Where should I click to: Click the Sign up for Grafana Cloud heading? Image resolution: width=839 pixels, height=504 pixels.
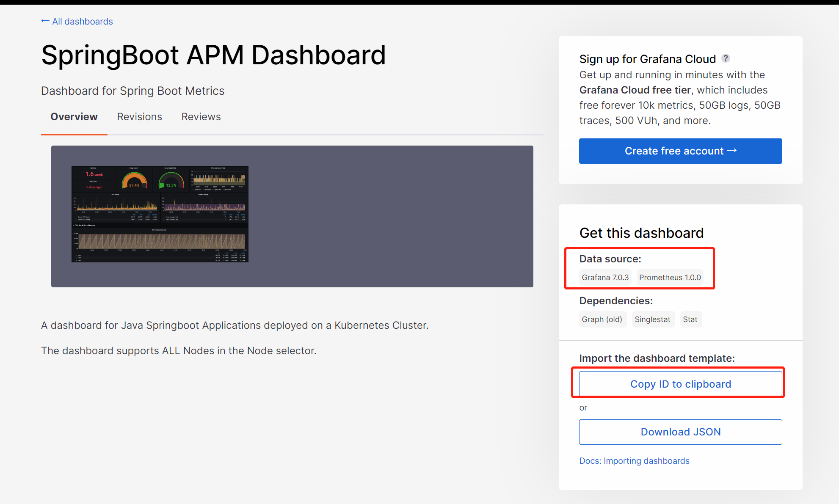pos(647,59)
